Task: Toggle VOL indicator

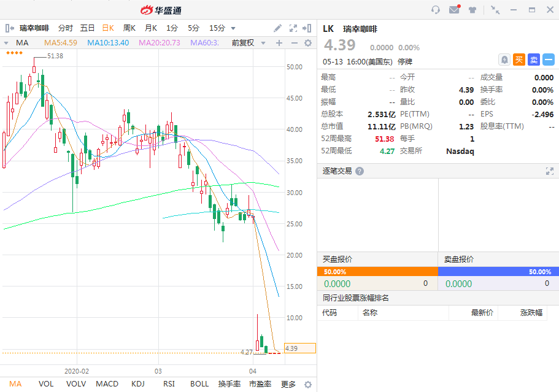Action: [46, 384]
